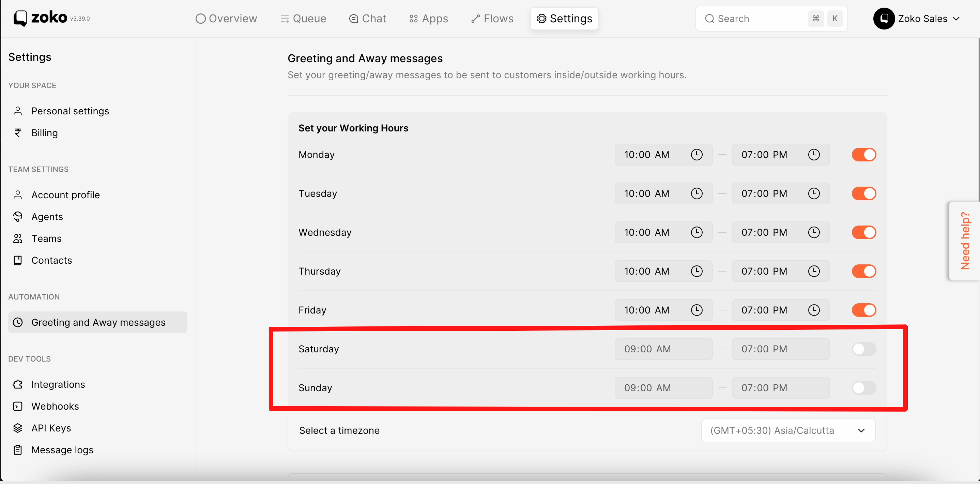Screen dimensions: 980x484
Task: Click the Personal settings person icon
Action: point(17,111)
